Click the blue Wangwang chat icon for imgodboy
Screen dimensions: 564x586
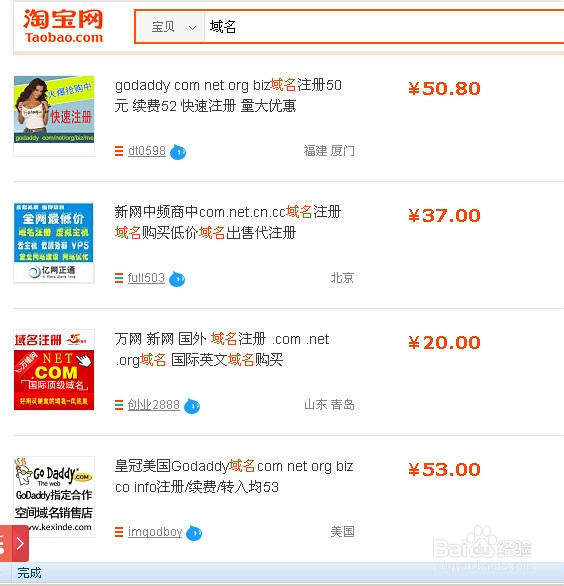194,533
